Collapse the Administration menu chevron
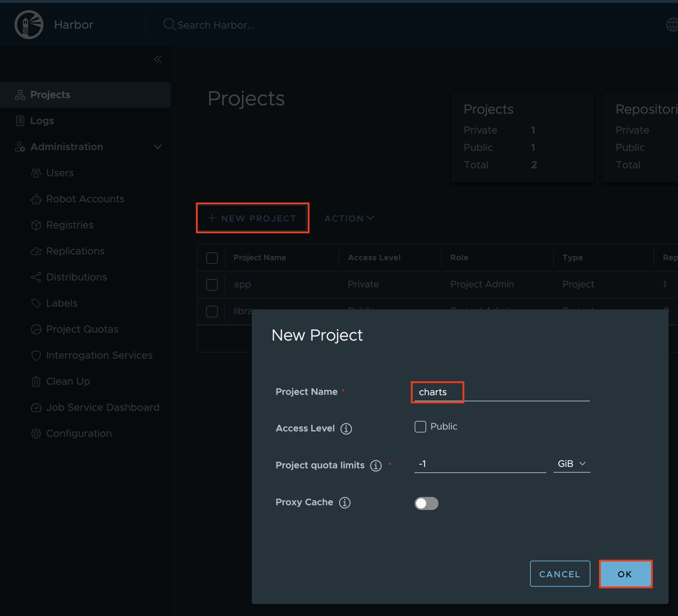This screenshot has height=616, width=678. [x=158, y=147]
